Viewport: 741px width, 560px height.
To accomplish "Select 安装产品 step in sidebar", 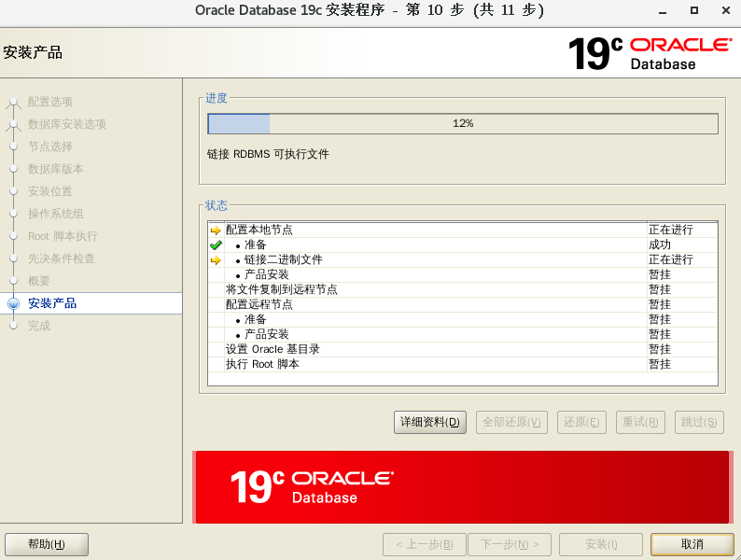I will click(x=52, y=303).
